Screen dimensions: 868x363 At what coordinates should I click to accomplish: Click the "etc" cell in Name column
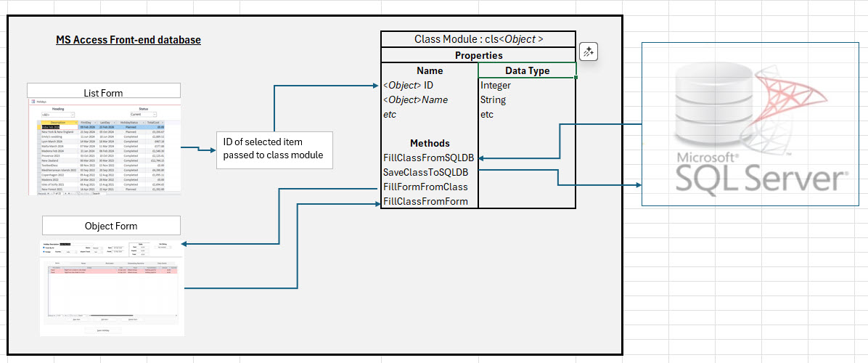tap(430, 115)
